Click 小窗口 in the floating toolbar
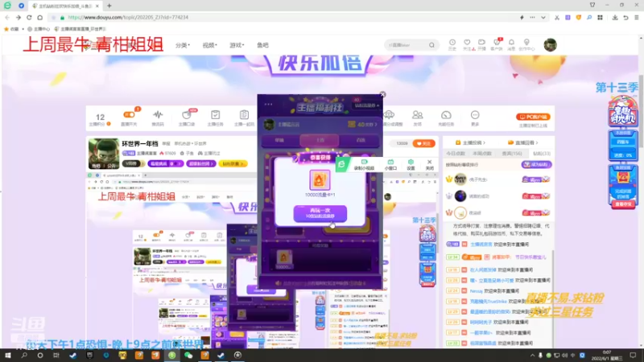The image size is (644, 362). coord(390,165)
